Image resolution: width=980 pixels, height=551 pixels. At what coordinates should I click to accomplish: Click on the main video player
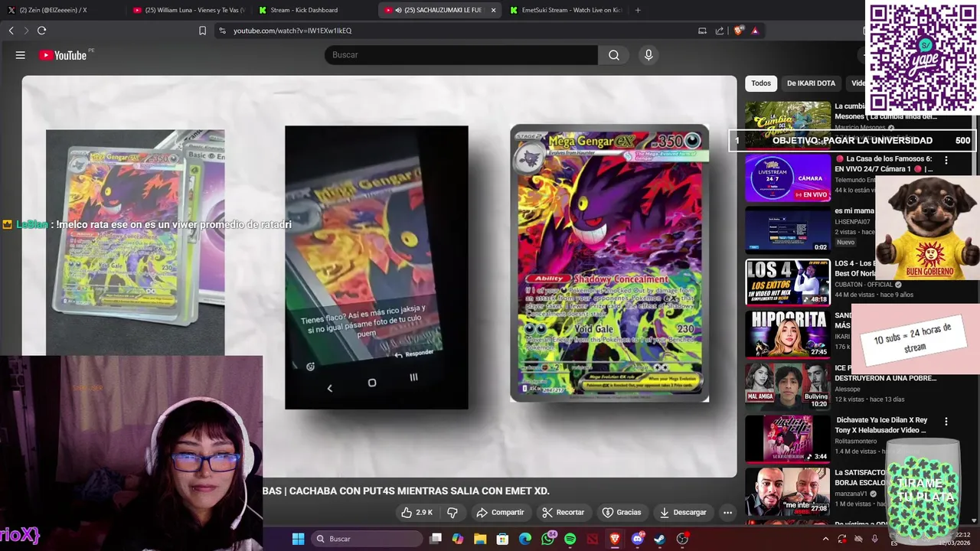click(380, 276)
